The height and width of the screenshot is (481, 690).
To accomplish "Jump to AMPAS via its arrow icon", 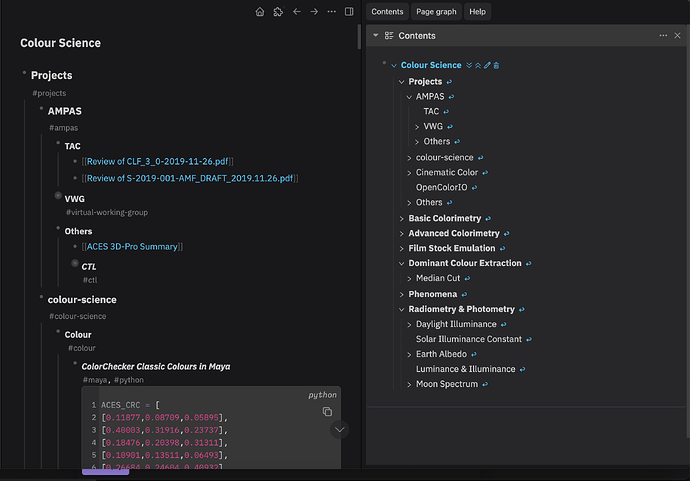I will 451,97.
